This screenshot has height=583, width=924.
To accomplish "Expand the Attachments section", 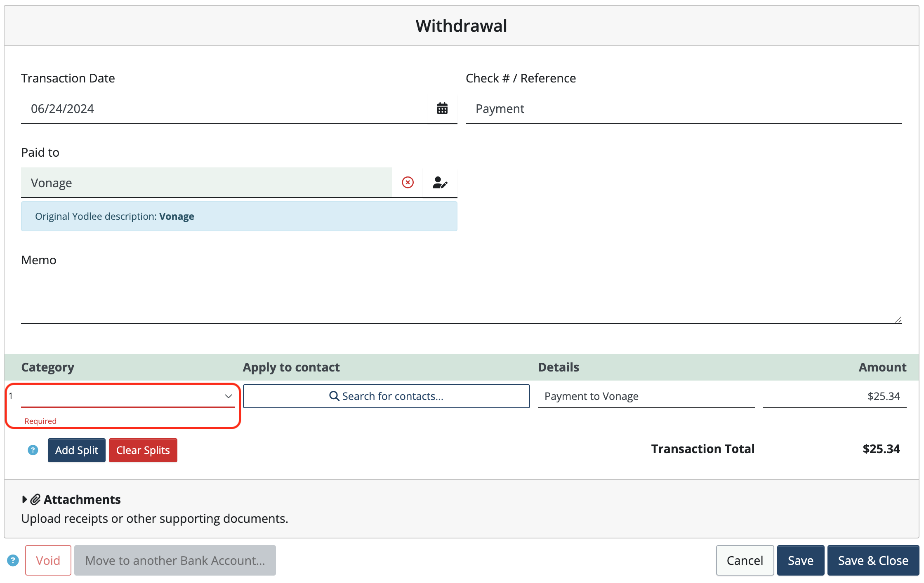I will pos(24,499).
